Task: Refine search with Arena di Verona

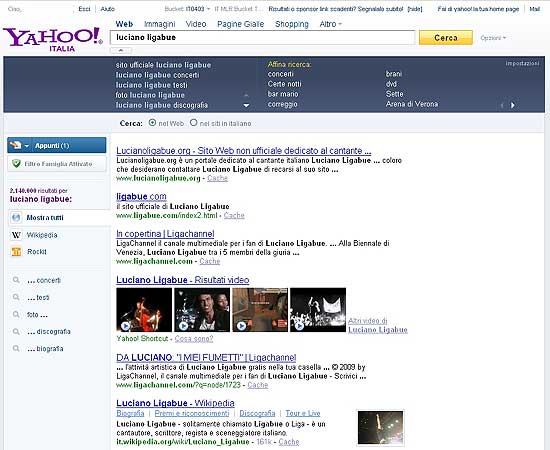Action: point(412,104)
